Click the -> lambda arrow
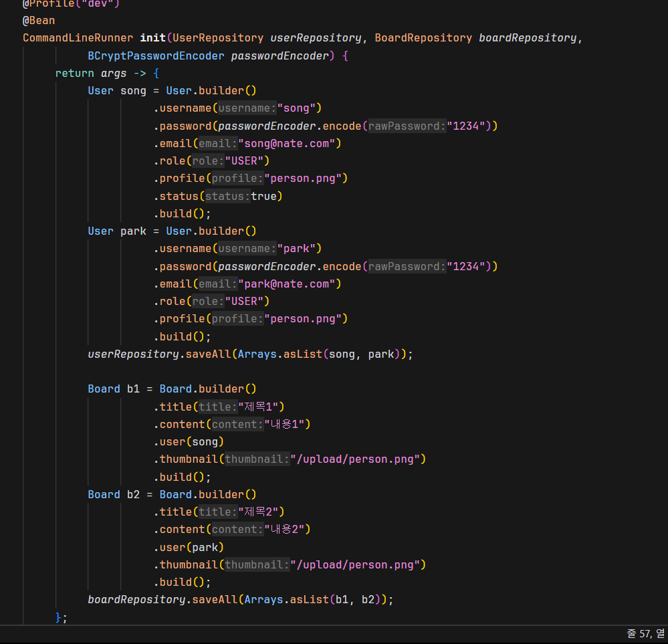Image resolution: width=668 pixels, height=644 pixels. coord(140,74)
